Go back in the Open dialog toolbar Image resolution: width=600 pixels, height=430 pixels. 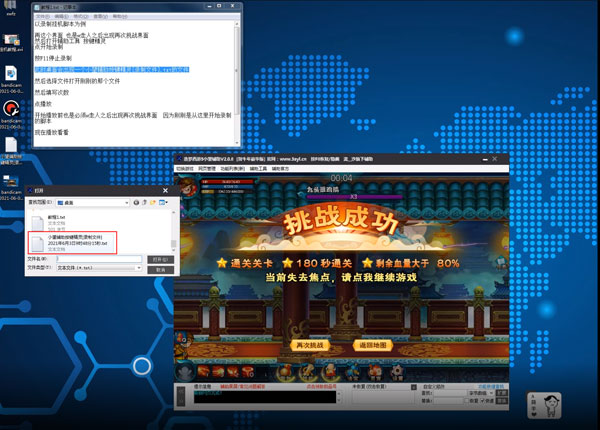[136, 202]
